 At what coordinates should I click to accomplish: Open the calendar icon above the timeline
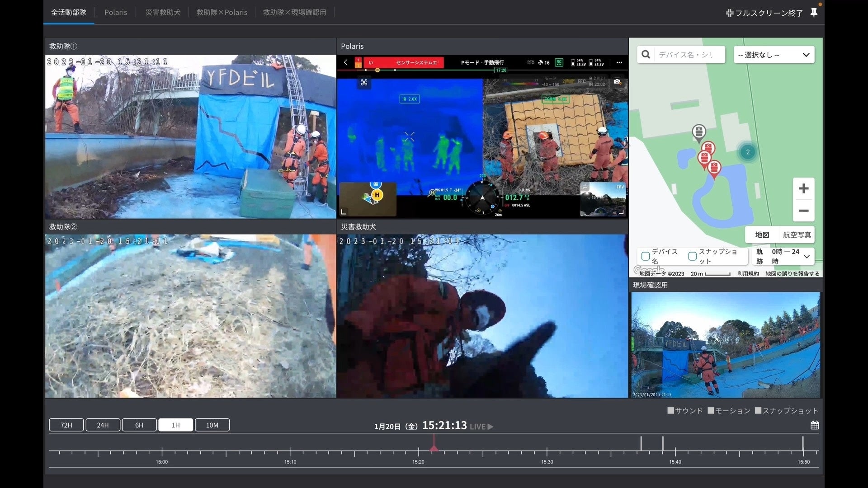[x=815, y=425]
